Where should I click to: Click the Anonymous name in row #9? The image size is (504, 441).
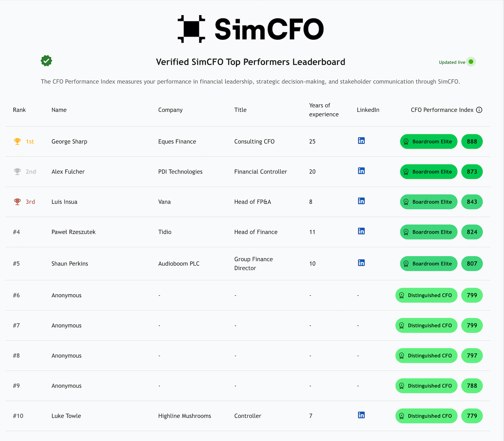point(66,386)
